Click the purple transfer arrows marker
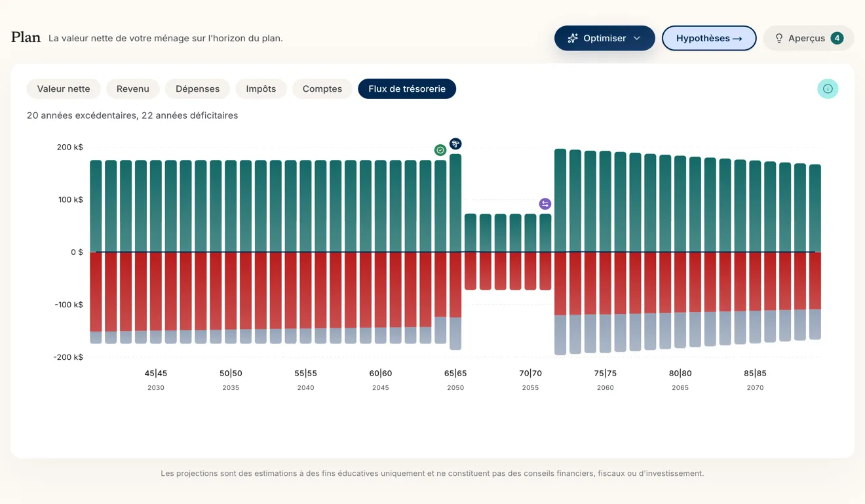The height and width of the screenshot is (504, 865). tap(545, 204)
